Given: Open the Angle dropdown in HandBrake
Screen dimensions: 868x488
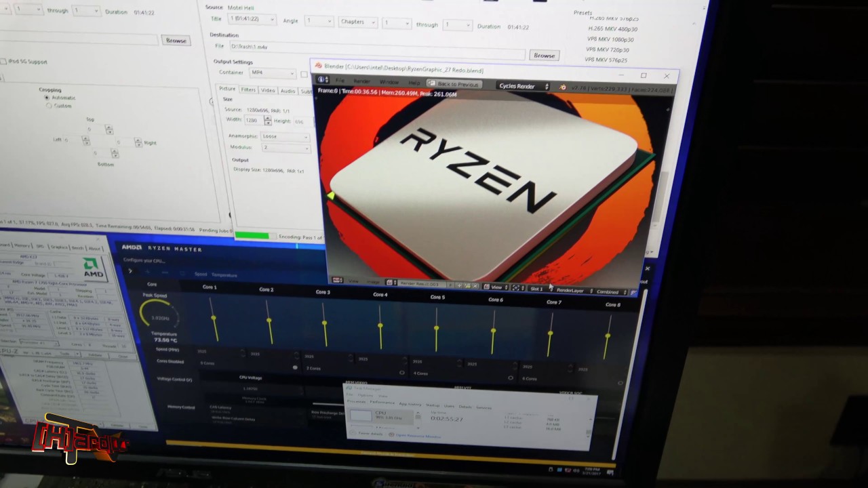Looking at the screenshot, I should pyautogui.click(x=319, y=21).
